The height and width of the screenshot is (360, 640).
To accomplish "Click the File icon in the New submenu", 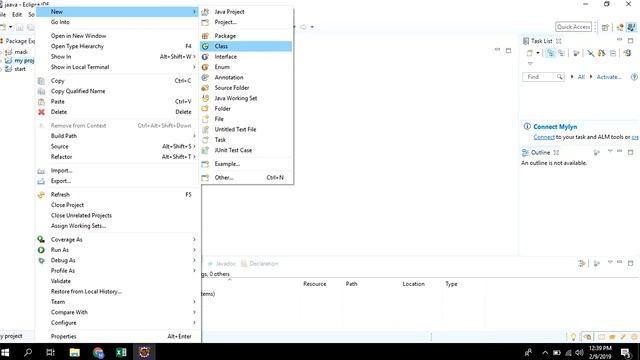I will point(205,119).
